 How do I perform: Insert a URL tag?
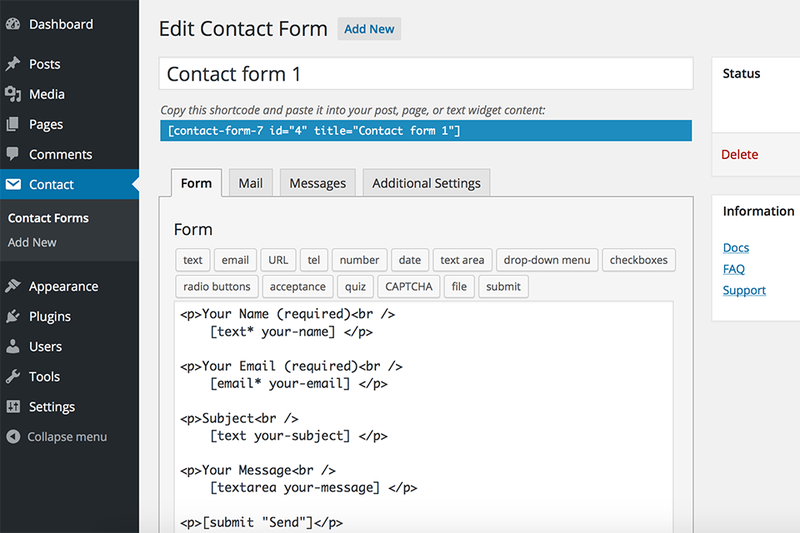coord(278,260)
